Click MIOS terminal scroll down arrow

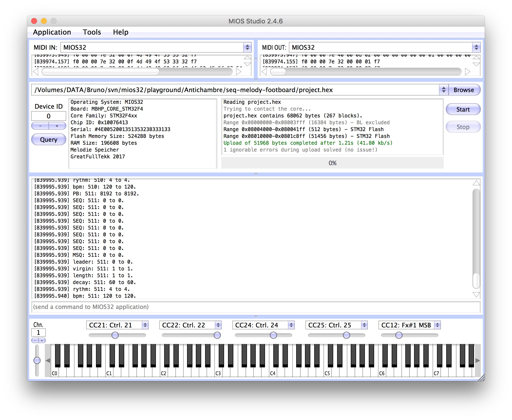[476, 295]
